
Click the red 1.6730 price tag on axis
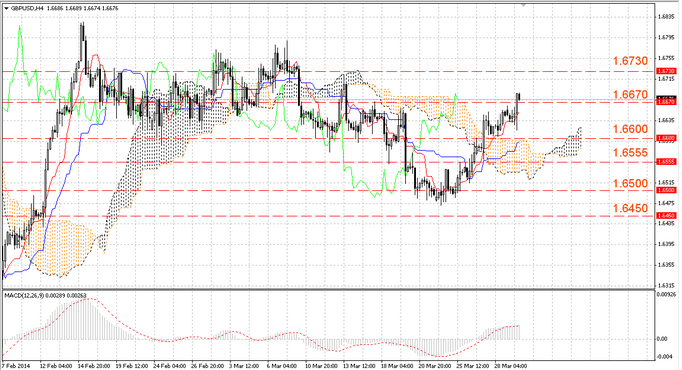(666, 71)
